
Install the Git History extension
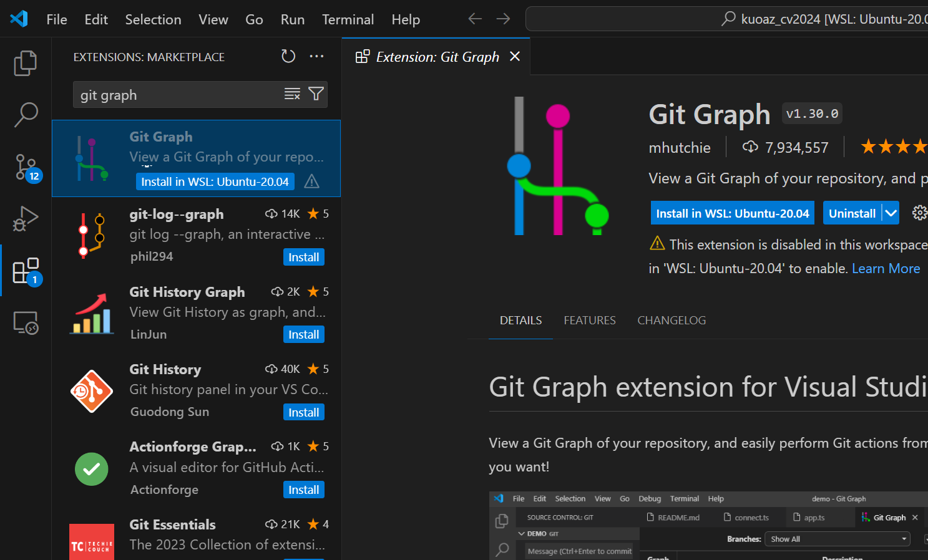click(303, 412)
